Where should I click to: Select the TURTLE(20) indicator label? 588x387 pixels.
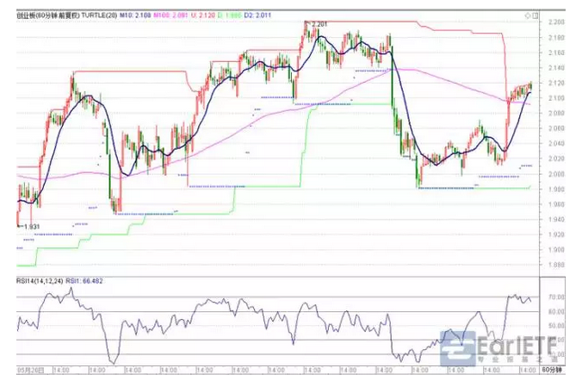96,14
